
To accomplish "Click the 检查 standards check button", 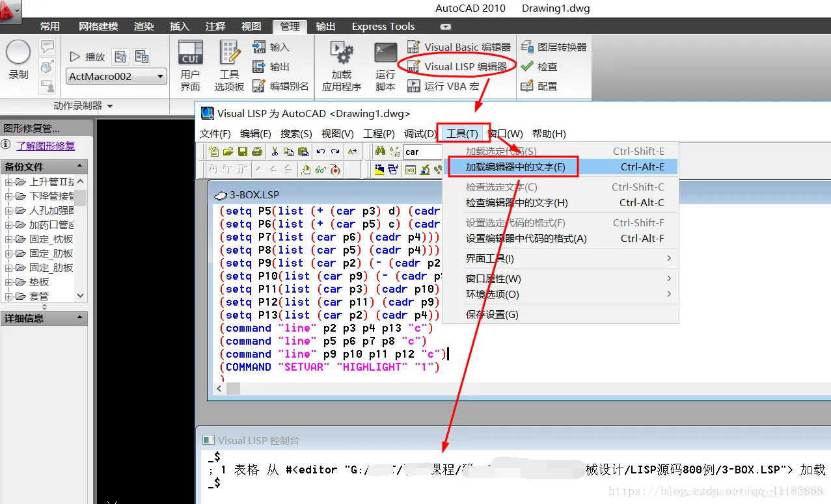I will coord(539,66).
